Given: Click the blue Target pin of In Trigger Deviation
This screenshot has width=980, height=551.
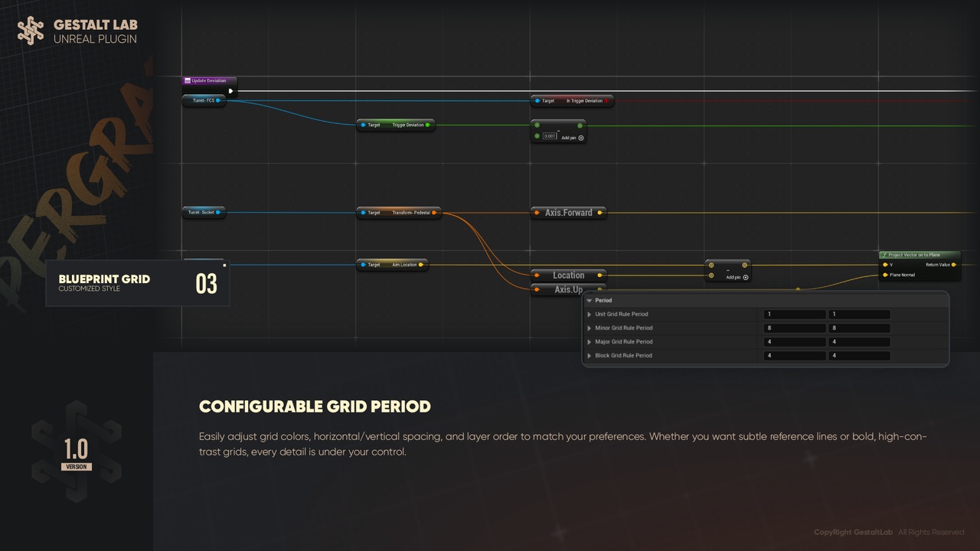Looking at the screenshot, I should click(x=537, y=100).
